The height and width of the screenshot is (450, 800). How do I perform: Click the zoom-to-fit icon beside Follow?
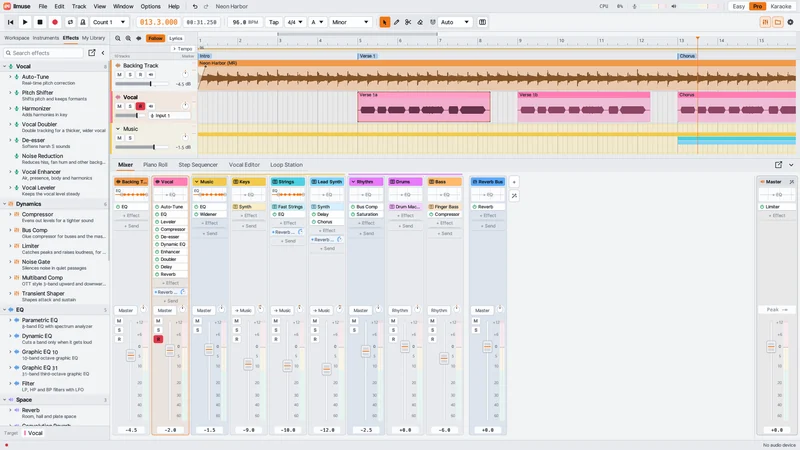[138, 38]
